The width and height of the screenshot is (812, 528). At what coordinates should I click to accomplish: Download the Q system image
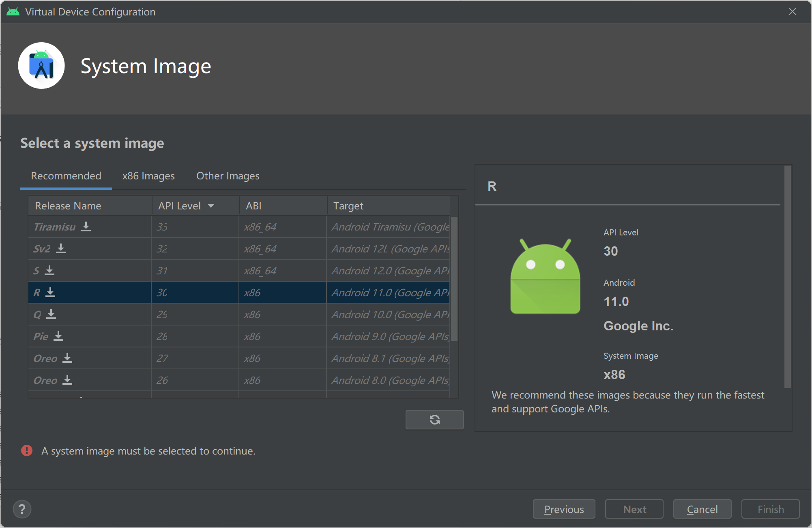click(x=51, y=314)
